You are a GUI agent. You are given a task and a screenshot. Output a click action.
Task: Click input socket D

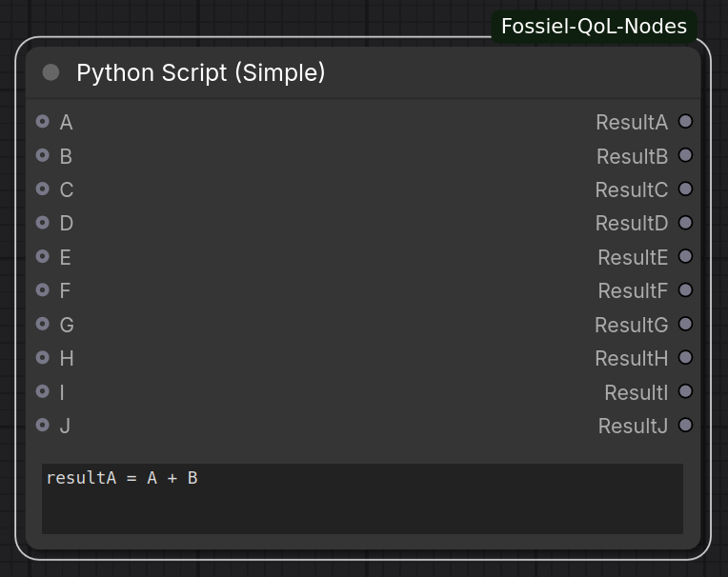click(43, 223)
